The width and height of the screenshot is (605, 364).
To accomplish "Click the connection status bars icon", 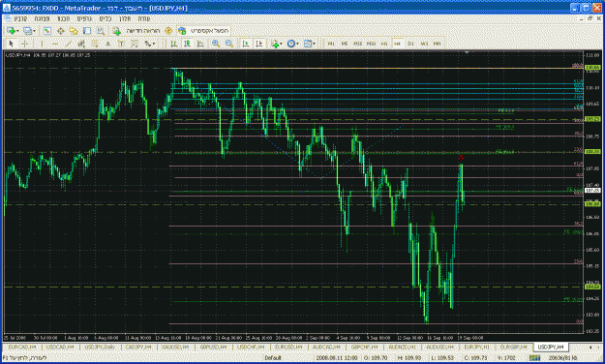I will pyautogui.click(x=534, y=358).
